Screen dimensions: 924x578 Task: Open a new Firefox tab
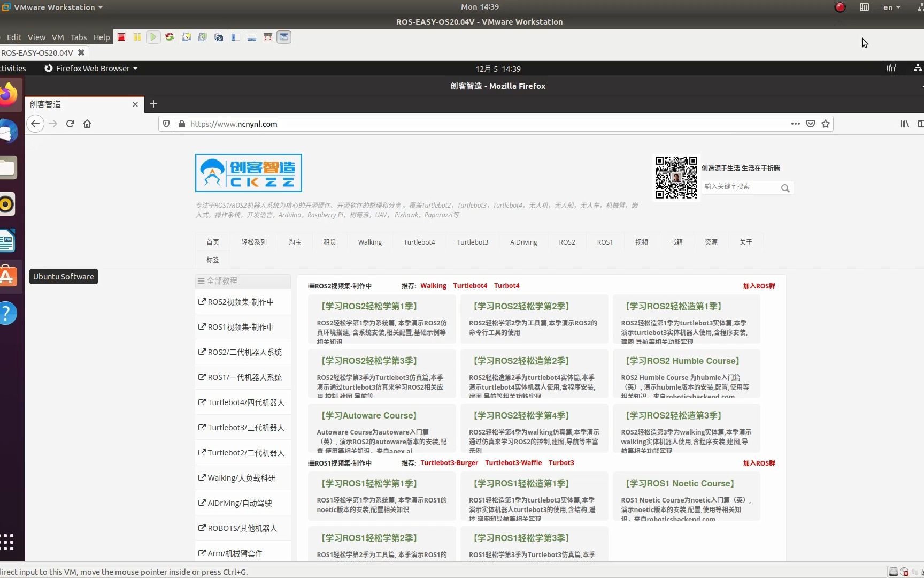tap(153, 104)
